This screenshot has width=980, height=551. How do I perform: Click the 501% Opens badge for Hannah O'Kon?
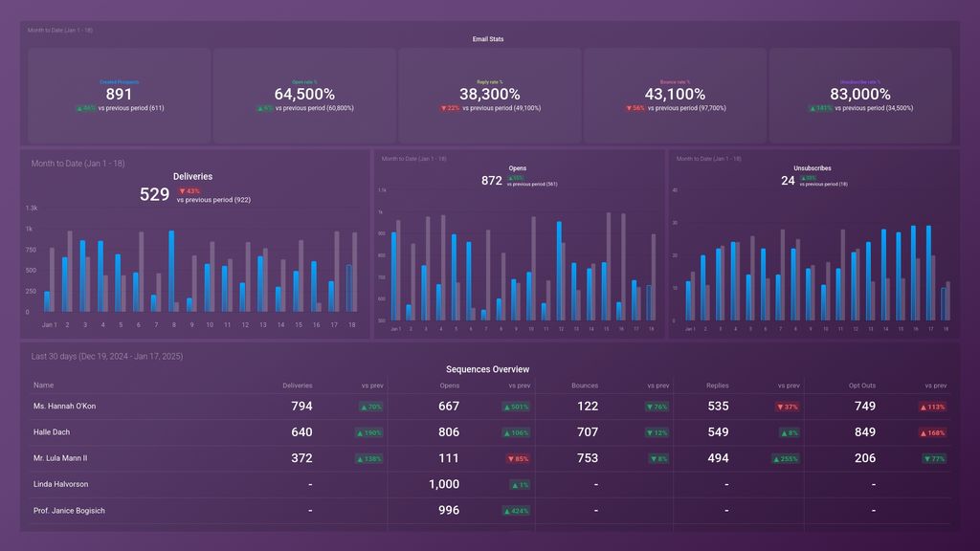click(x=516, y=407)
